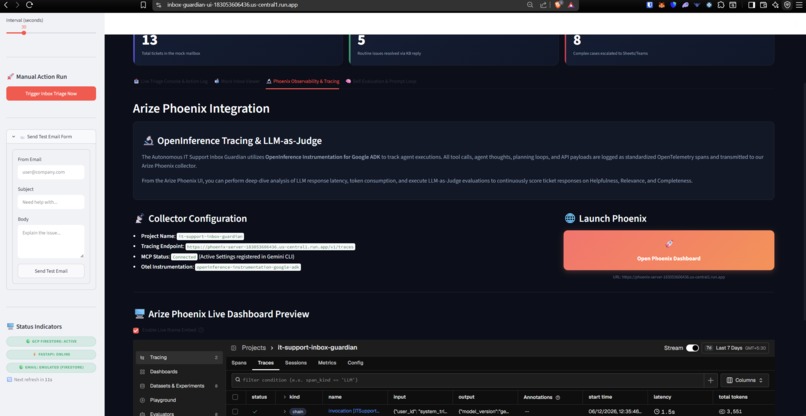Bookmark this page using the bookmark icon
The height and width of the screenshot is (416, 806).
pyautogui.click(x=143, y=5)
